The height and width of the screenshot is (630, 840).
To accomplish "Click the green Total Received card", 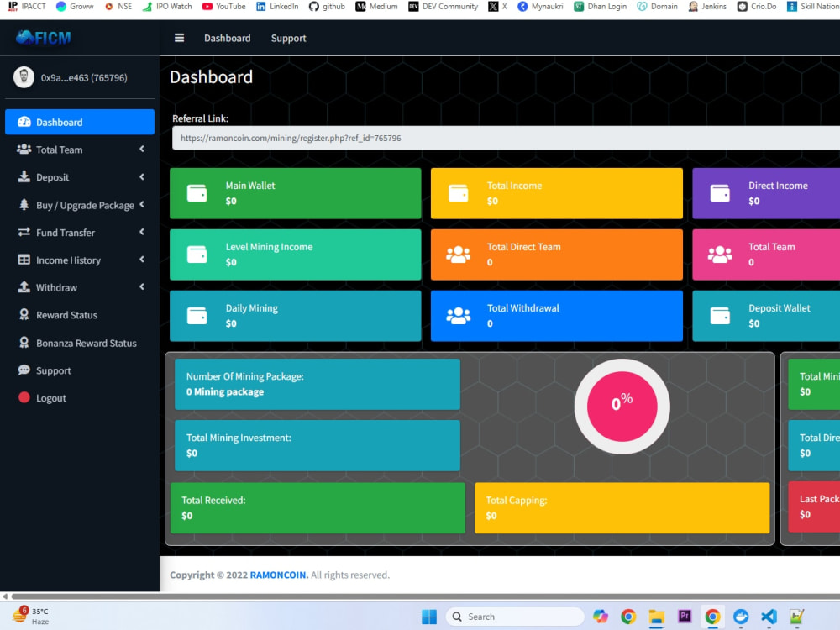I will 318,508.
